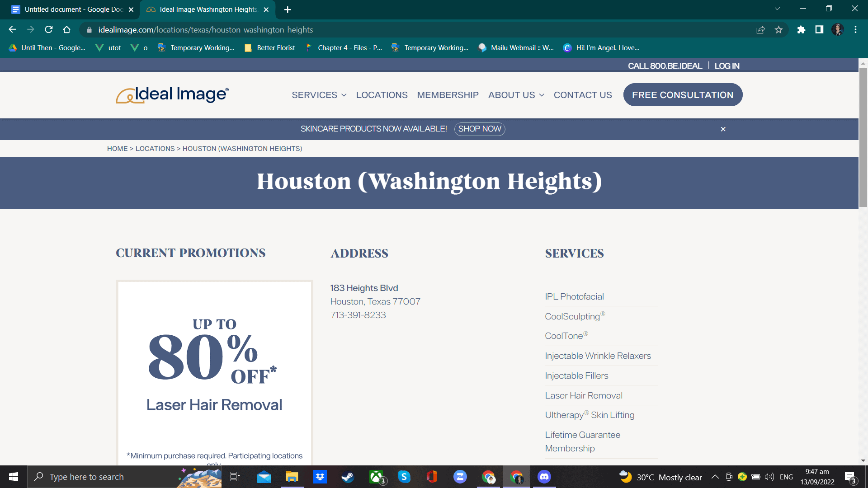Image resolution: width=868 pixels, height=488 pixels.
Task: Open the Until Then Google bookmark
Action: pyautogui.click(x=47, y=48)
